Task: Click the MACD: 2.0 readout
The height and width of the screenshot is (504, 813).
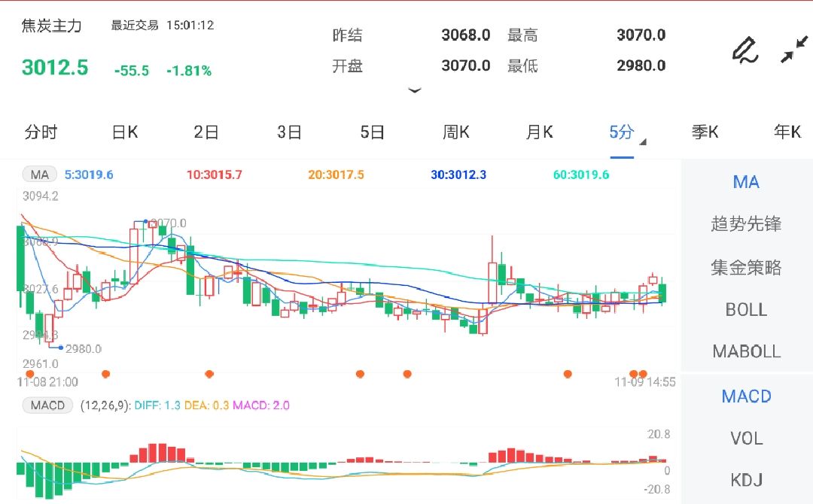Action: (x=260, y=405)
